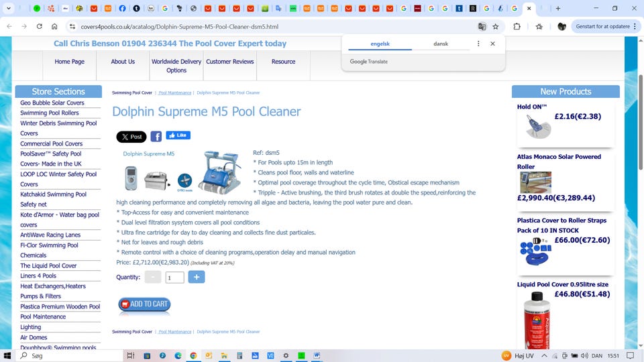Image resolution: width=644 pixels, height=362 pixels.
Task: Navigate back with the back arrow
Action: click(x=9, y=26)
